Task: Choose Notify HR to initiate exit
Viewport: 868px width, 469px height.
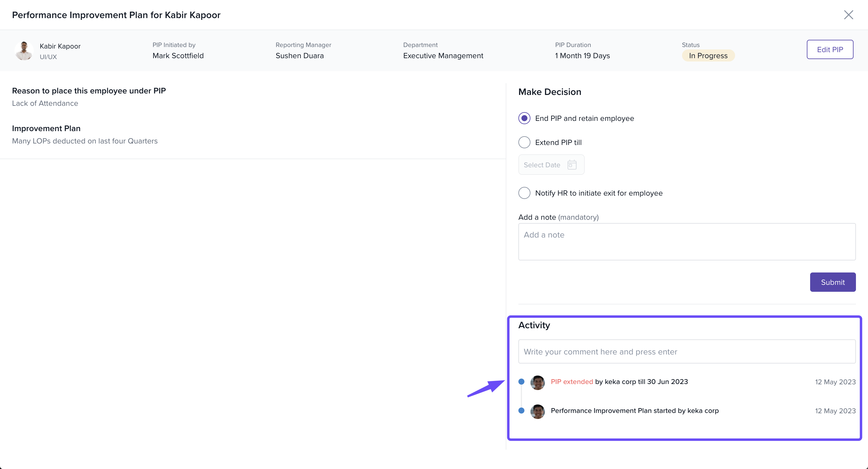Action: point(524,193)
